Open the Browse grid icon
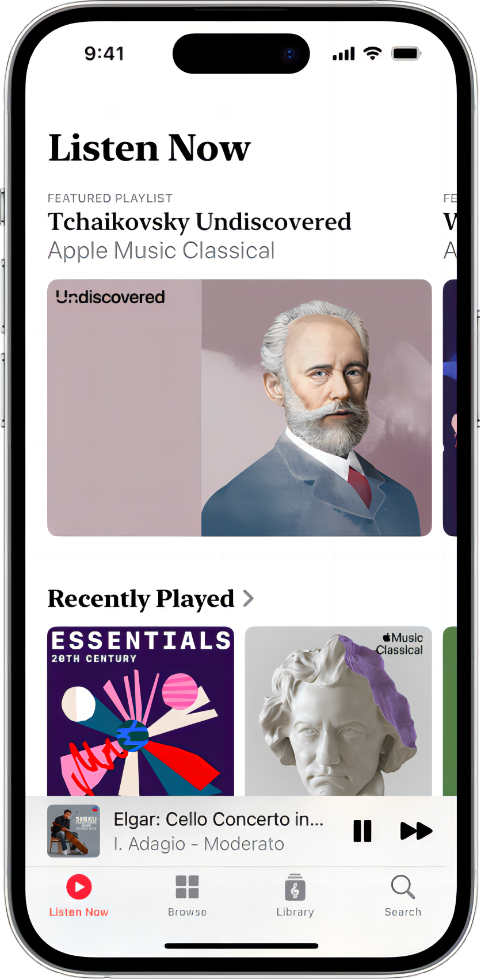The image size is (481, 980). click(x=187, y=887)
